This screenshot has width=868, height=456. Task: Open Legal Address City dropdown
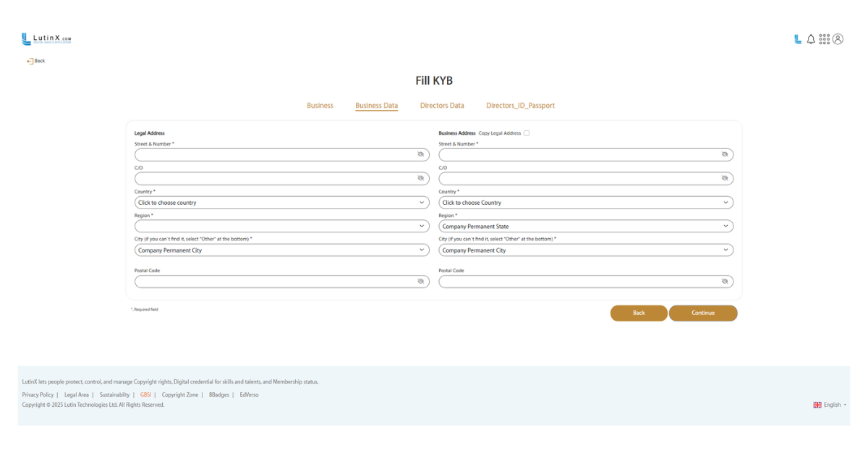[x=281, y=250]
